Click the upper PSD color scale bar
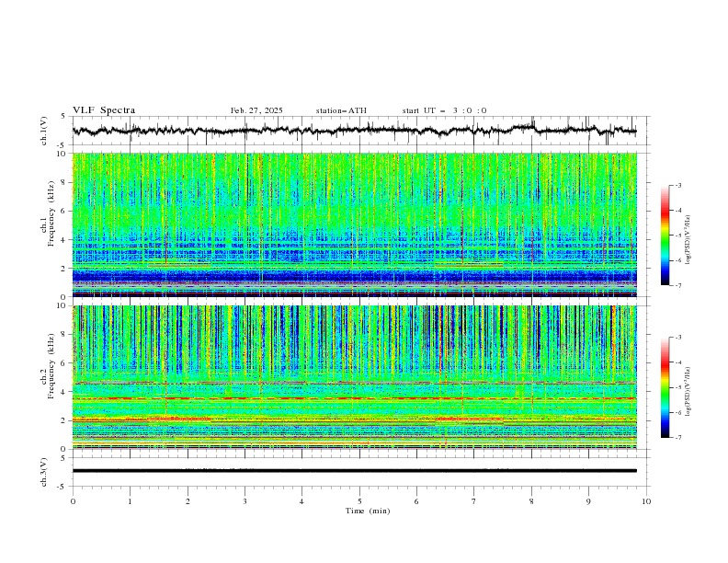The width and height of the screenshot is (728, 563). tap(665, 235)
